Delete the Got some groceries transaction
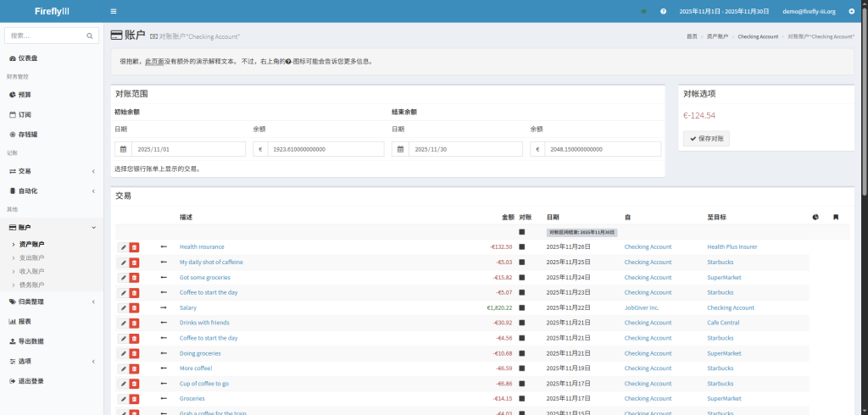 point(134,278)
